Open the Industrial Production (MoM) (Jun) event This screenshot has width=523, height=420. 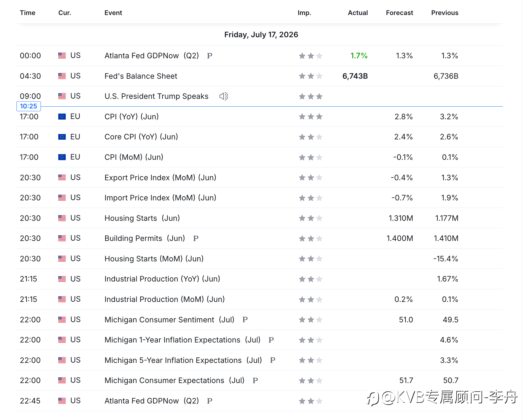165,299
